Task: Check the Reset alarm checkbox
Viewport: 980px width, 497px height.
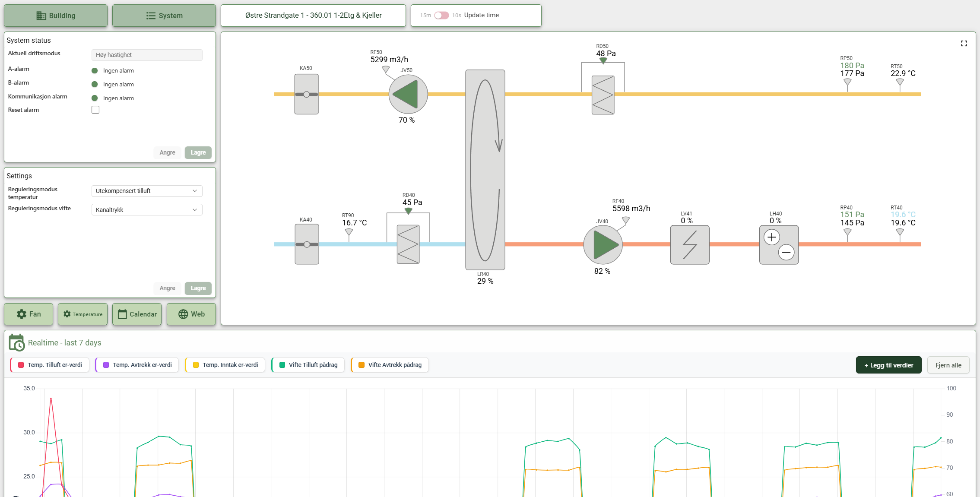Action: point(95,110)
